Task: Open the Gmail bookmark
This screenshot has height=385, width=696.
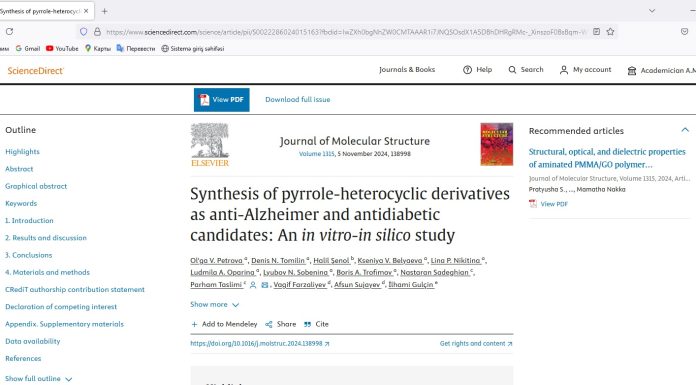Action: click(x=28, y=48)
